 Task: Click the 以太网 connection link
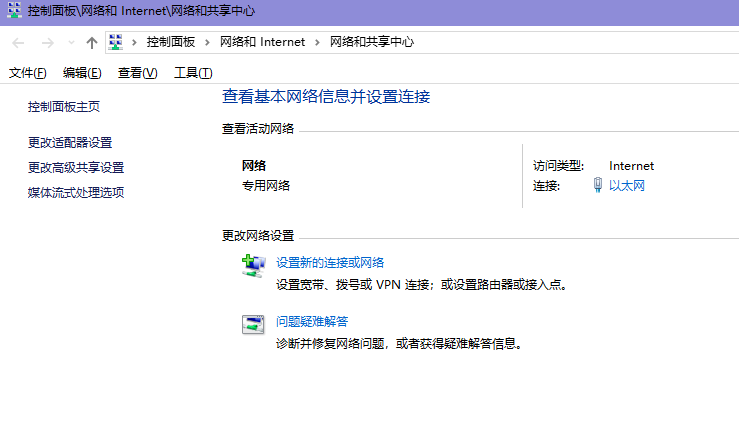[626, 185]
